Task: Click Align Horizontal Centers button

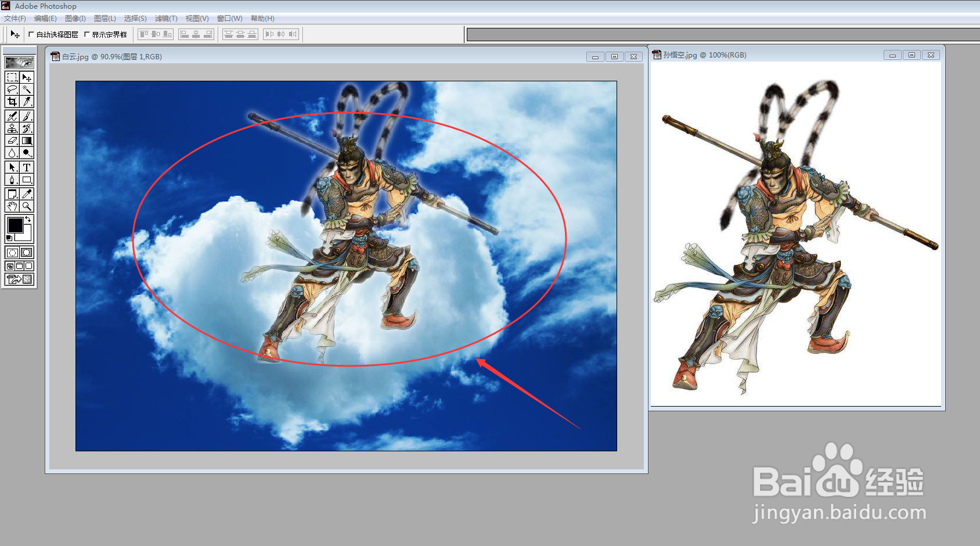Action: [196, 34]
